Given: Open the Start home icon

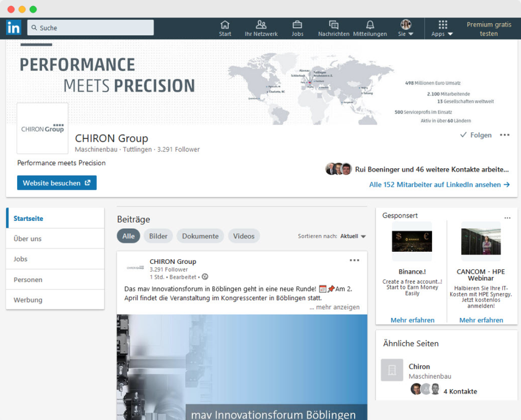Looking at the screenshot, I should click(225, 25).
